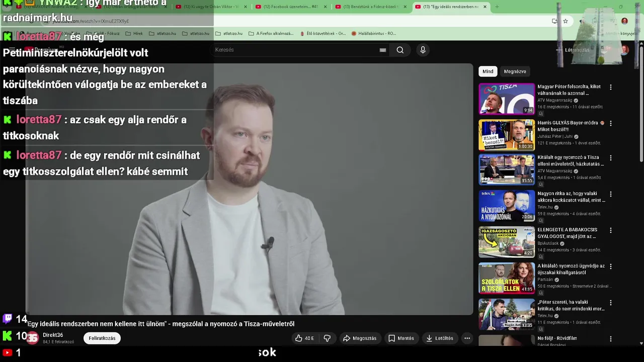This screenshot has width=644, height=362.
Task: Dislike the video with thumbs down
Action: 327,338
